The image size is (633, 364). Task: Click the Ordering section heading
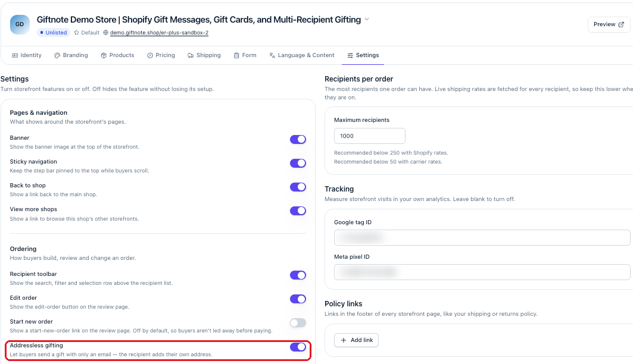[x=23, y=249]
